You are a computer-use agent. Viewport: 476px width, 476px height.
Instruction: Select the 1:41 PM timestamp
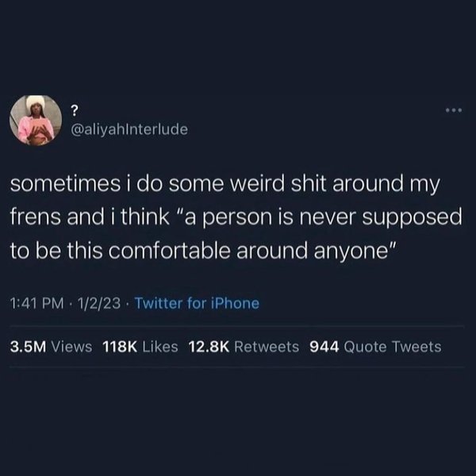pos(37,303)
